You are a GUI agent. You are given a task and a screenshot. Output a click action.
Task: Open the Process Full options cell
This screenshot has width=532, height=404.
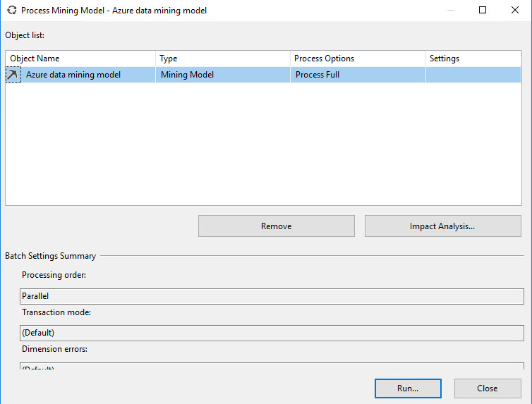(358, 75)
